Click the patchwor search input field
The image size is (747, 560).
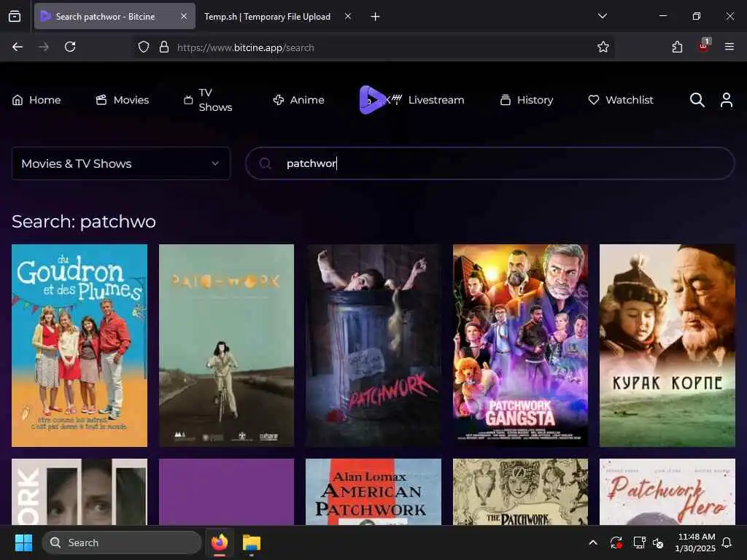489,163
